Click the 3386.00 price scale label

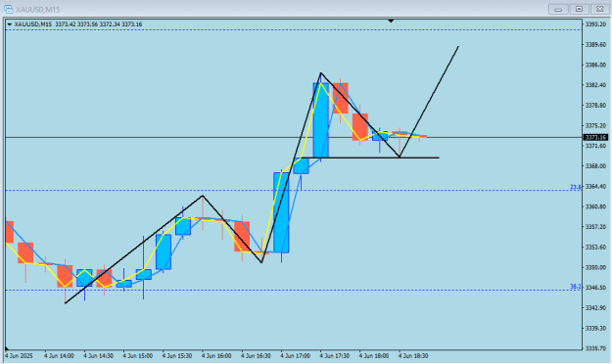(x=595, y=65)
